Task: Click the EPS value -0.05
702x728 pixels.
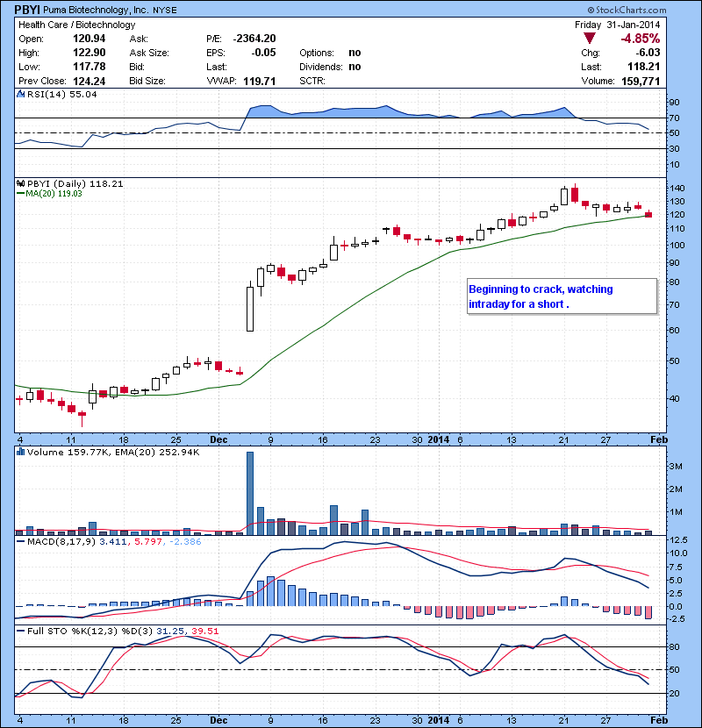Action: tap(263, 53)
